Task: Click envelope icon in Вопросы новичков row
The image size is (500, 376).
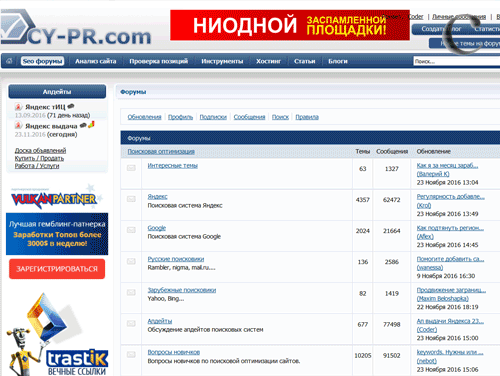Action: pyautogui.click(x=131, y=355)
